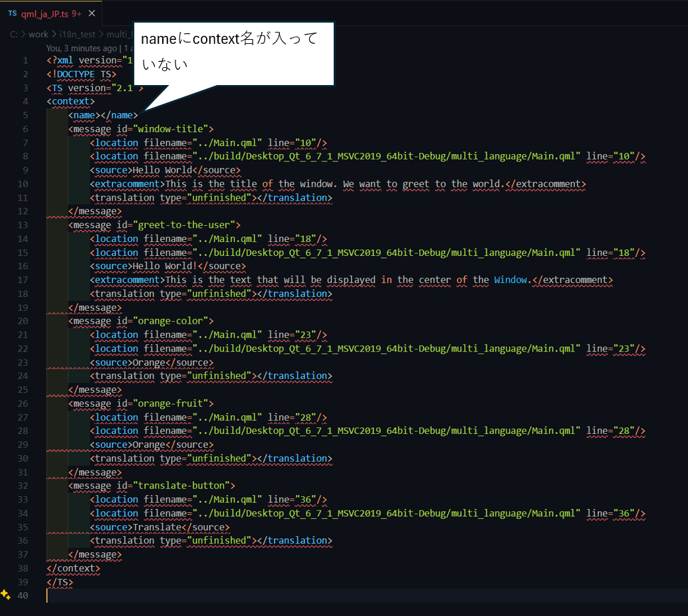The height and width of the screenshot is (616, 688).
Task: Click line number 12 in the gutter
Action: tap(23, 211)
